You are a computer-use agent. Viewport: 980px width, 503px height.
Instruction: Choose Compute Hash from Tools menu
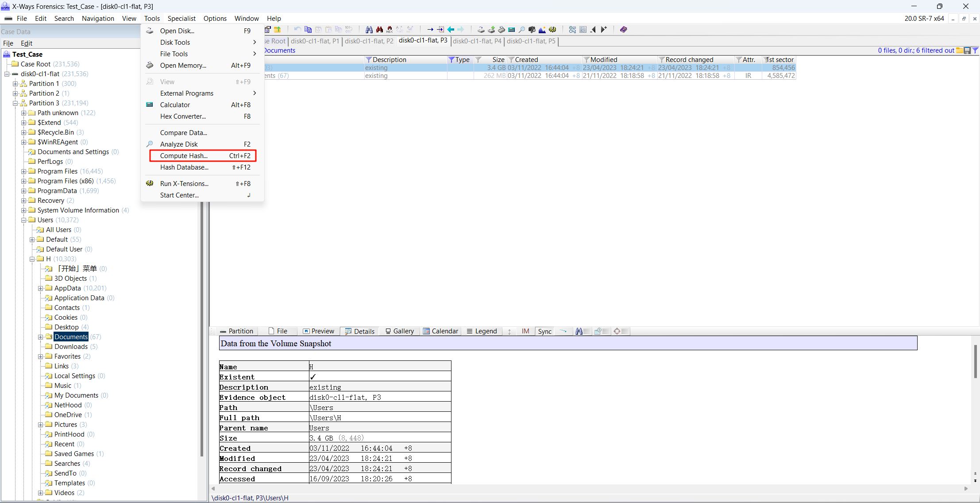tap(203, 156)
